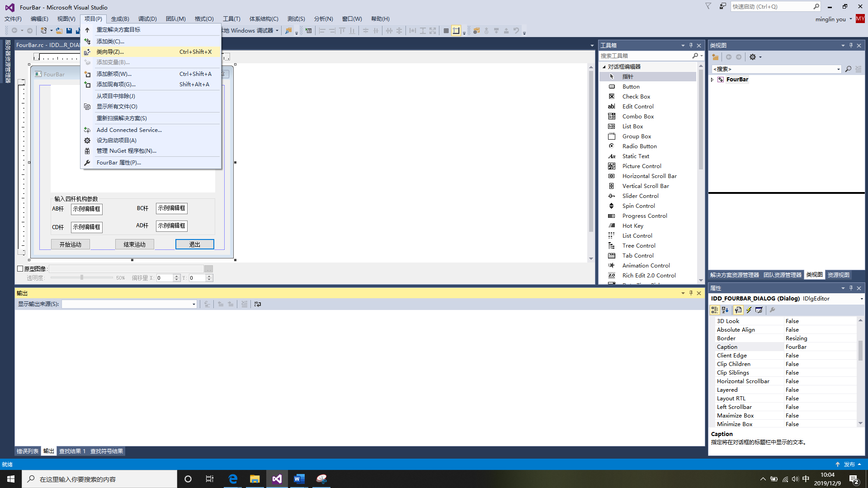Choose Combo Box from the toolbox
This screenshot has height=488, width=868.
coord(638,116)
